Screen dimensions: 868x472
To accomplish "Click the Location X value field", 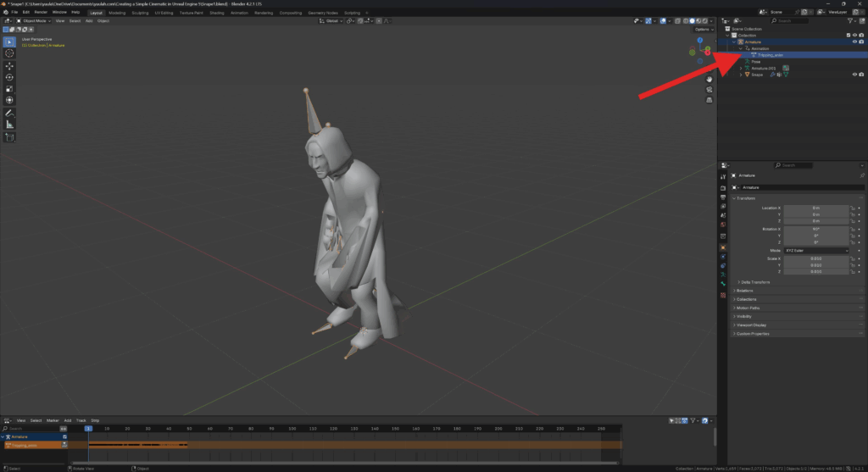I will click(815, 208).
